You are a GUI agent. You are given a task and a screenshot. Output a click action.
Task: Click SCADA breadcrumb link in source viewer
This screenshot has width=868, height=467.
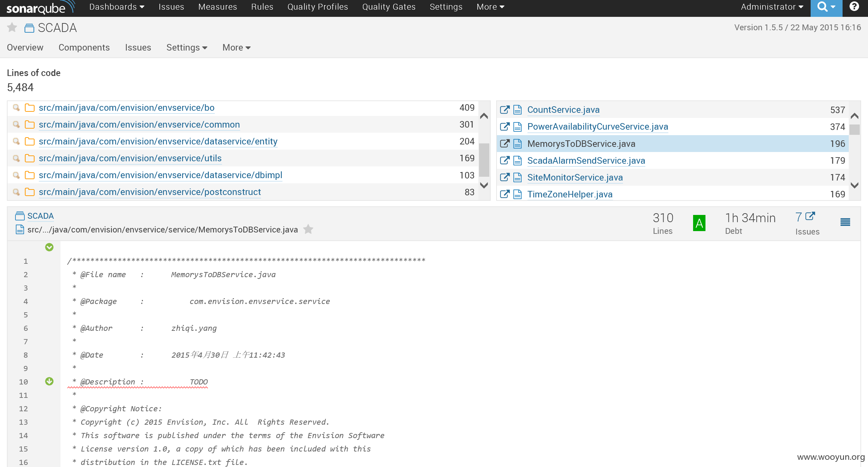41,216
